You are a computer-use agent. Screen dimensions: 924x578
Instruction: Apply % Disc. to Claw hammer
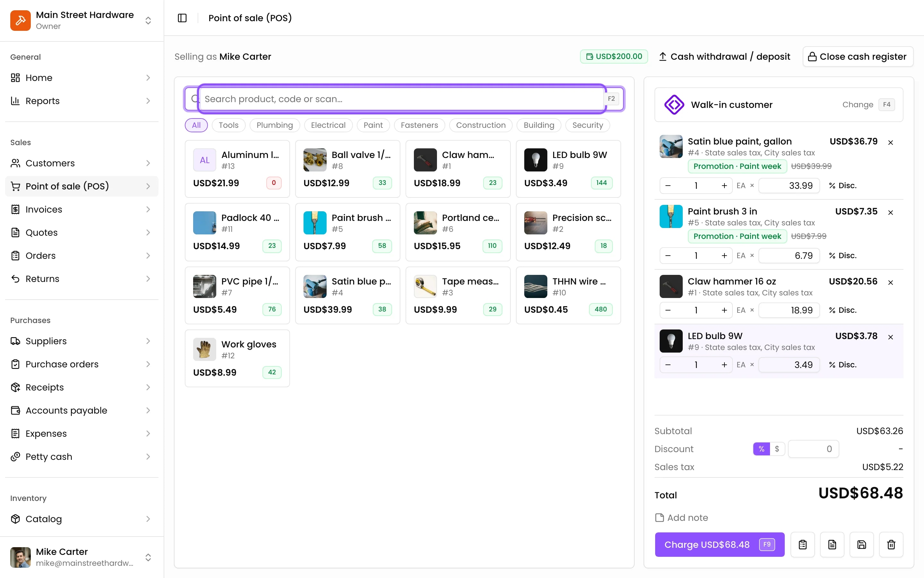click(x=842, y=310)
